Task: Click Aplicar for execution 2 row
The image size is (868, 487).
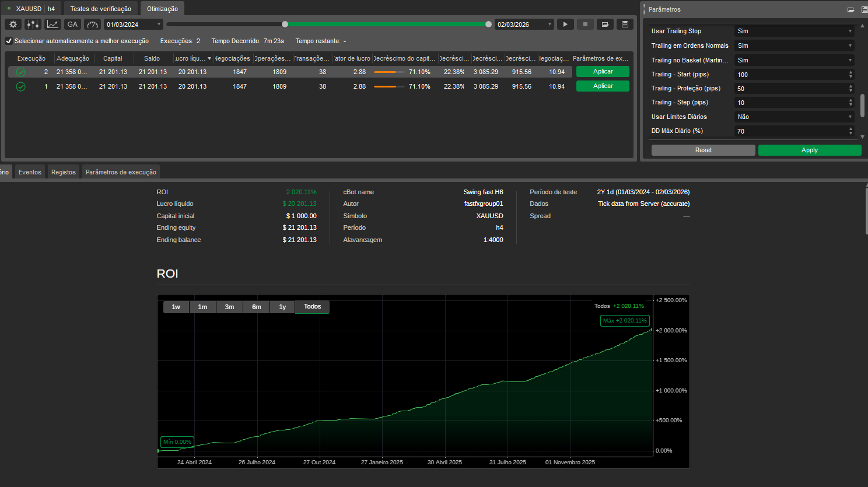Action: coord(603,72)
